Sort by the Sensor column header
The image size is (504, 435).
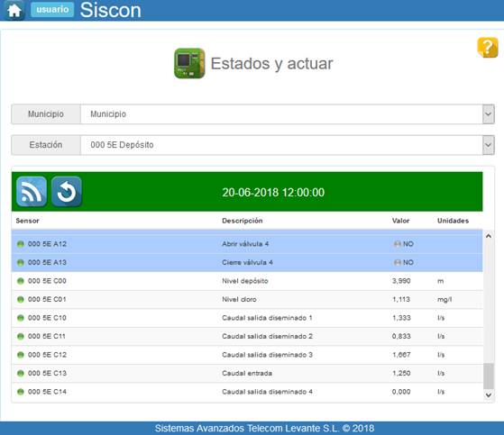pyautogui.click(x=27, y=221)
